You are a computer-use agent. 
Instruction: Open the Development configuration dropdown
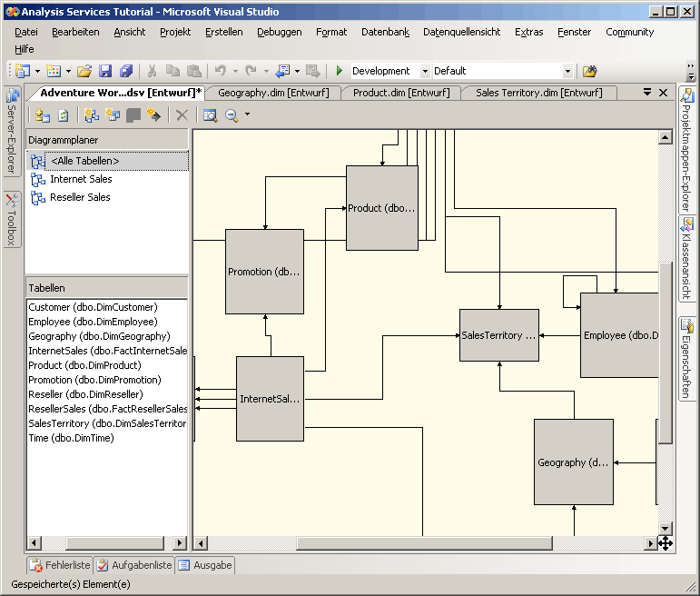425,71
